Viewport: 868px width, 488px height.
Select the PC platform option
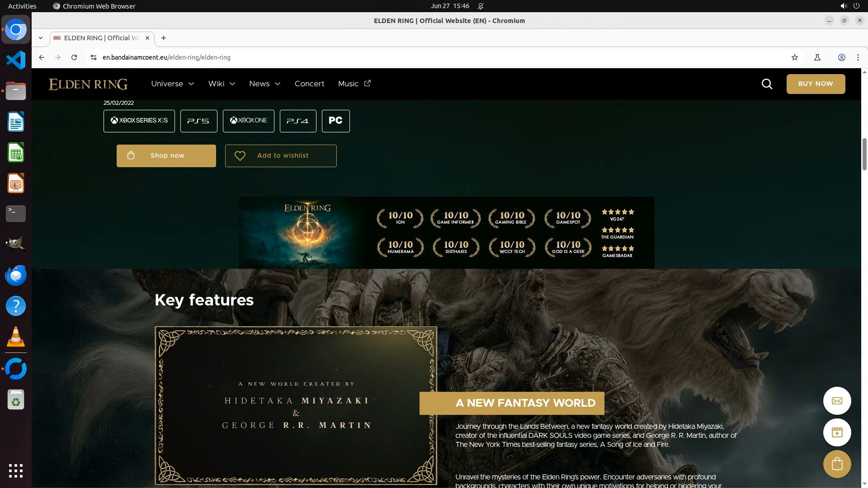335,121
